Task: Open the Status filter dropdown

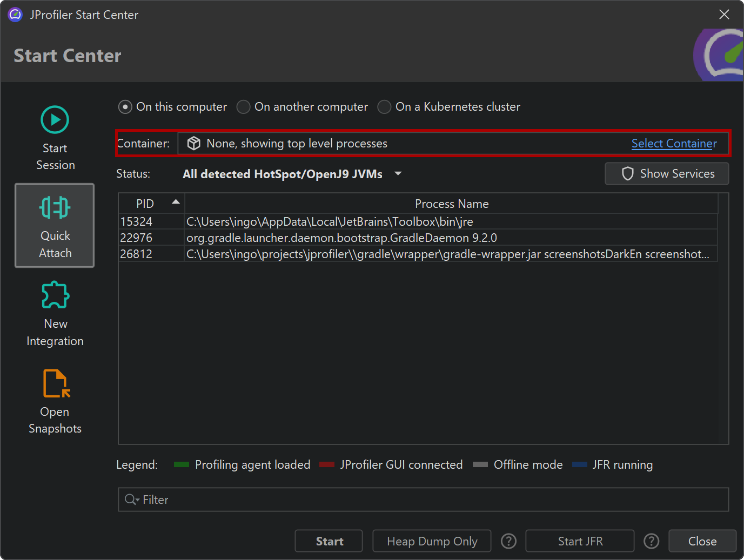Action: pos(398,174)
